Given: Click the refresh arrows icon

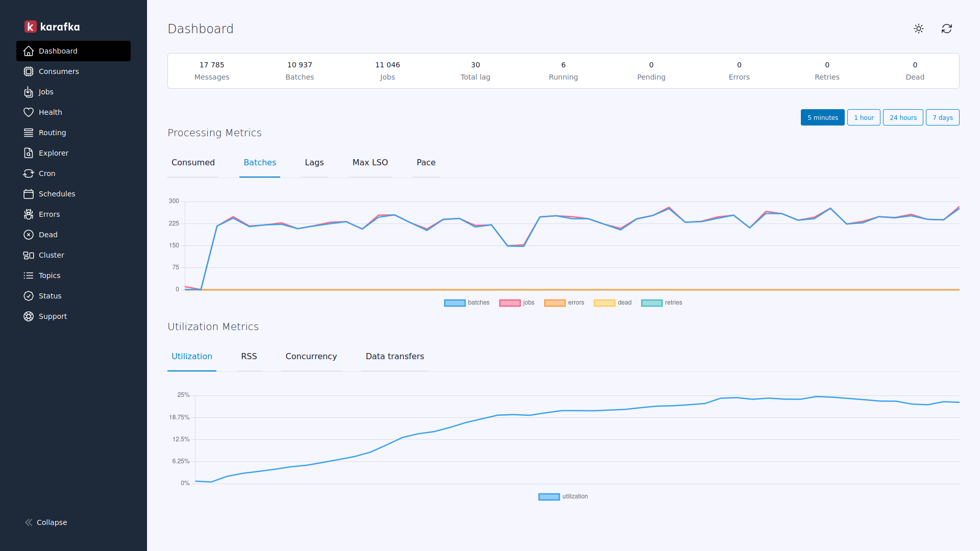Looking at the screenshot, I should tap(947, 29).
